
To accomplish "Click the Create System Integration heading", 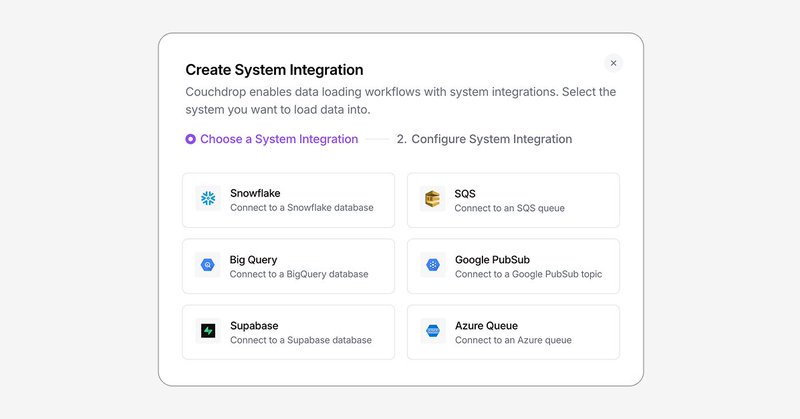I will pyautogui.click(x=274, y=70).
